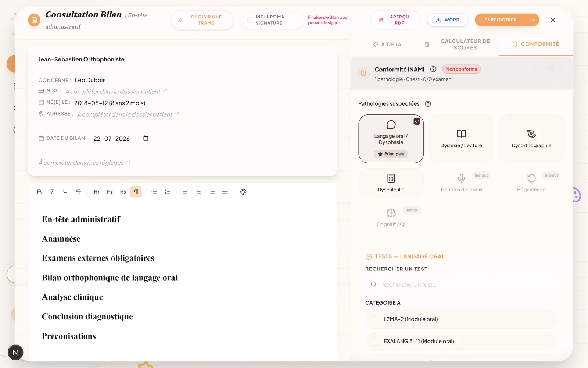Click the Enregistrer button

pyautogui.click(x=501, y=20)
